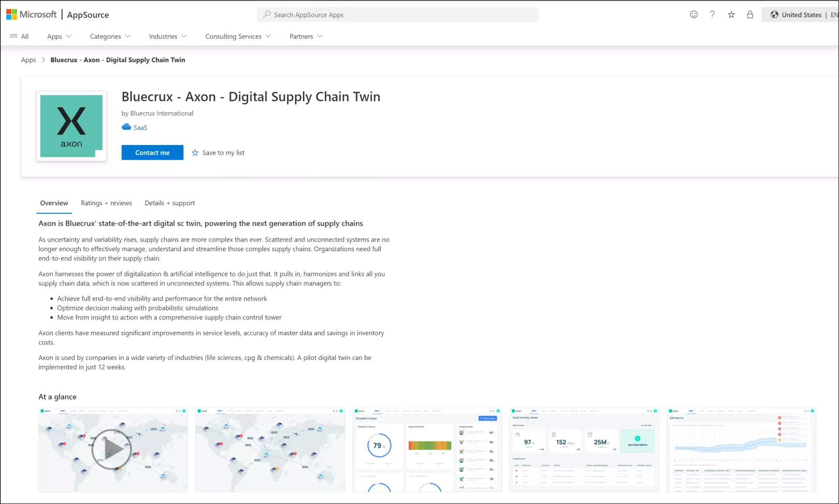Open the feedback smiley icon
The height and width of the screenshot is (504, 839).
[693, 14]
